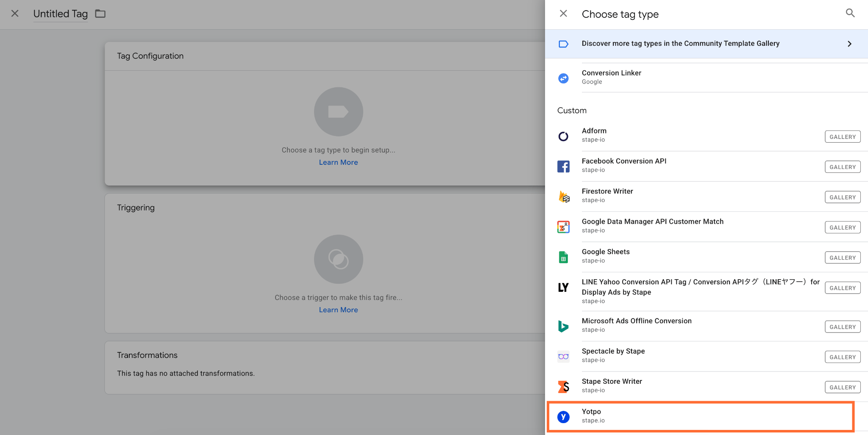Close the Choose tag type panel
Screen dimensions: 868x435
[x=563, y=14]
